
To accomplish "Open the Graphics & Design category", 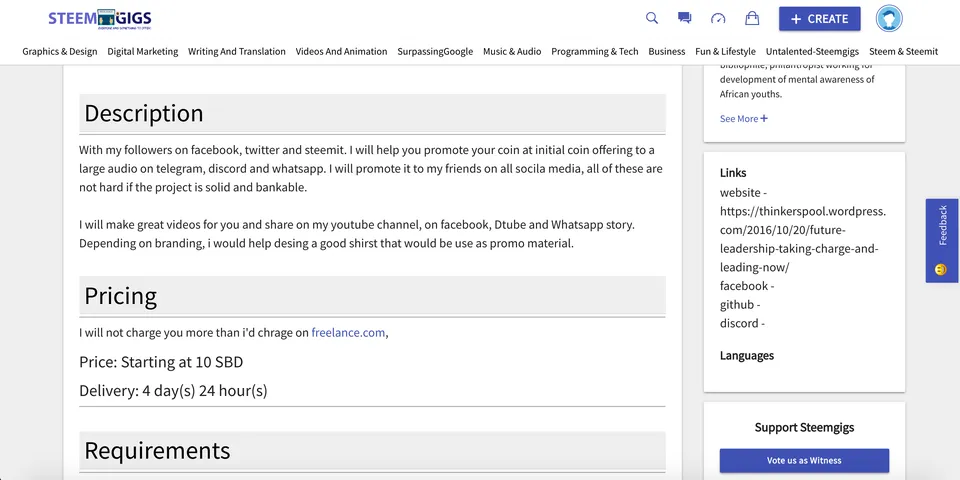I will (x=60, y=51).
